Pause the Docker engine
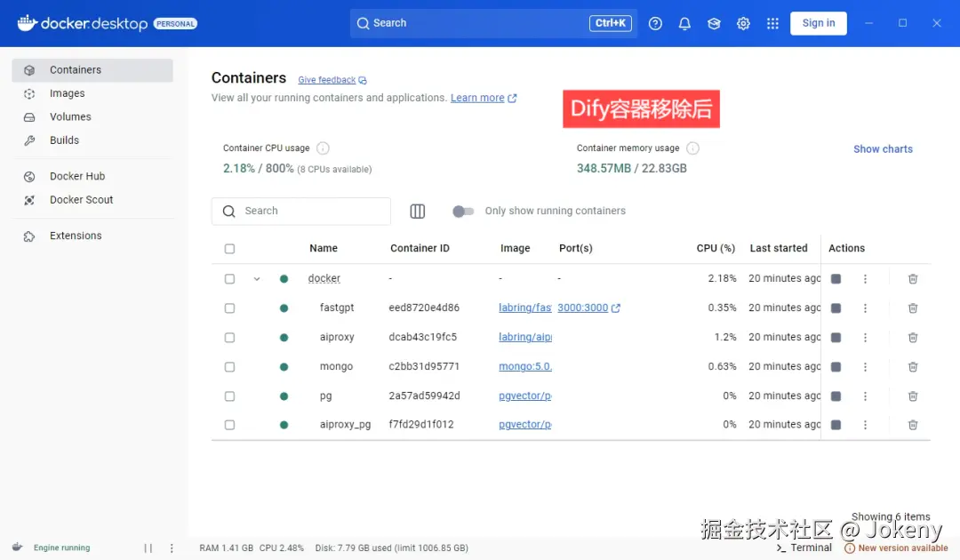The width and height of the screenshot is (960, 560). [148, 548]
